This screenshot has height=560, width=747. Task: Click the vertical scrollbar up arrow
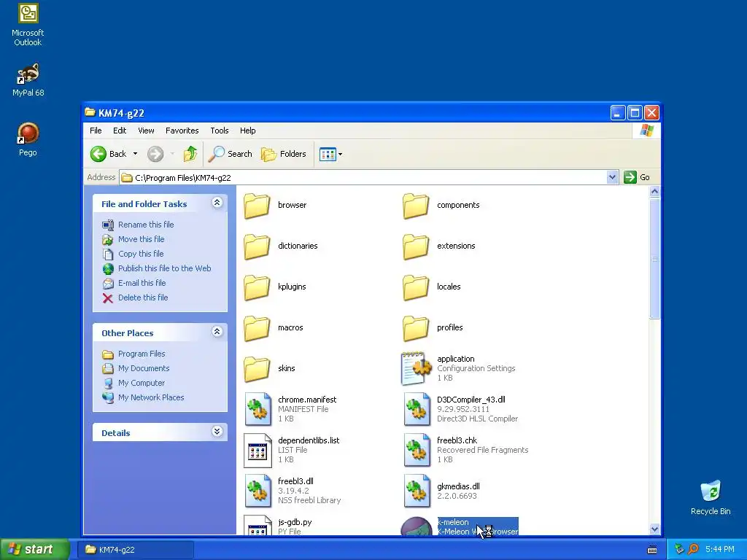[654, 192]
